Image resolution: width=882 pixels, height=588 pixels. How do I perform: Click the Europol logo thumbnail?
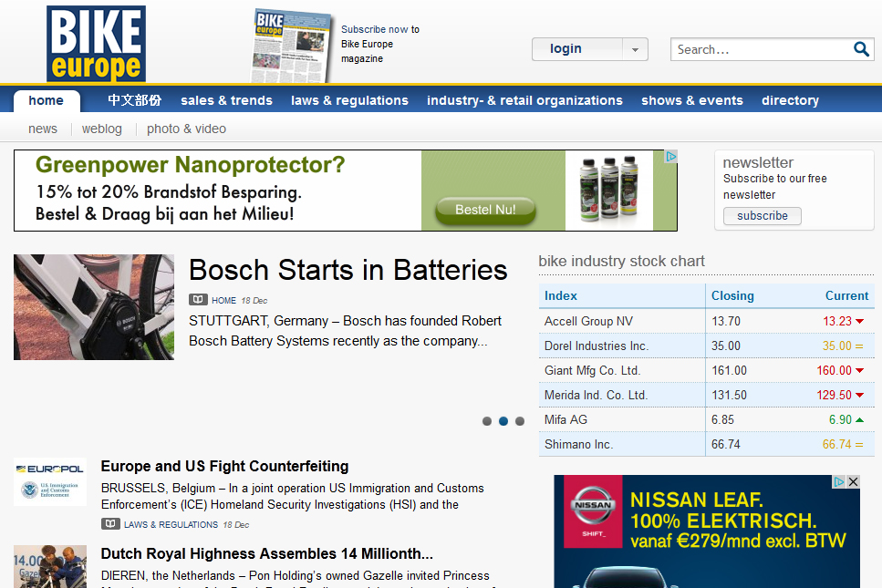click(x=50, y=481)
